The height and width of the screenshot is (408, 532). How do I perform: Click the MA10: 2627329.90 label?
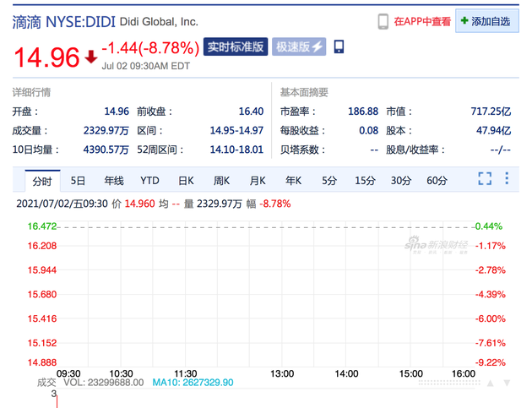(193, 383)
